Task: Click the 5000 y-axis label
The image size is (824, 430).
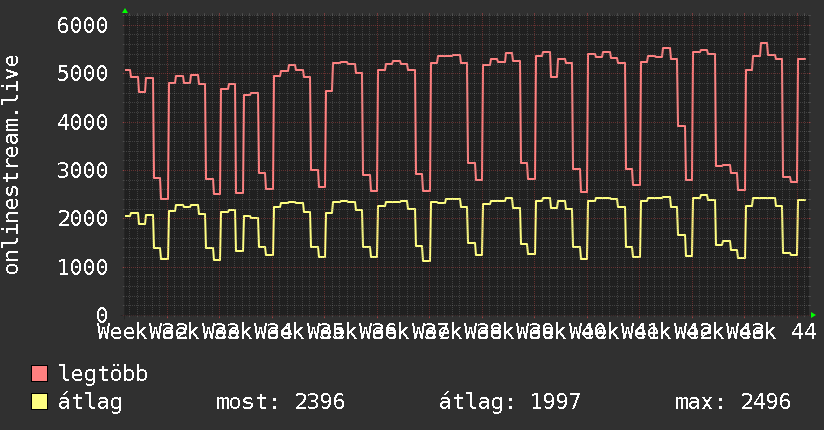Action: (x=83, y=74)
